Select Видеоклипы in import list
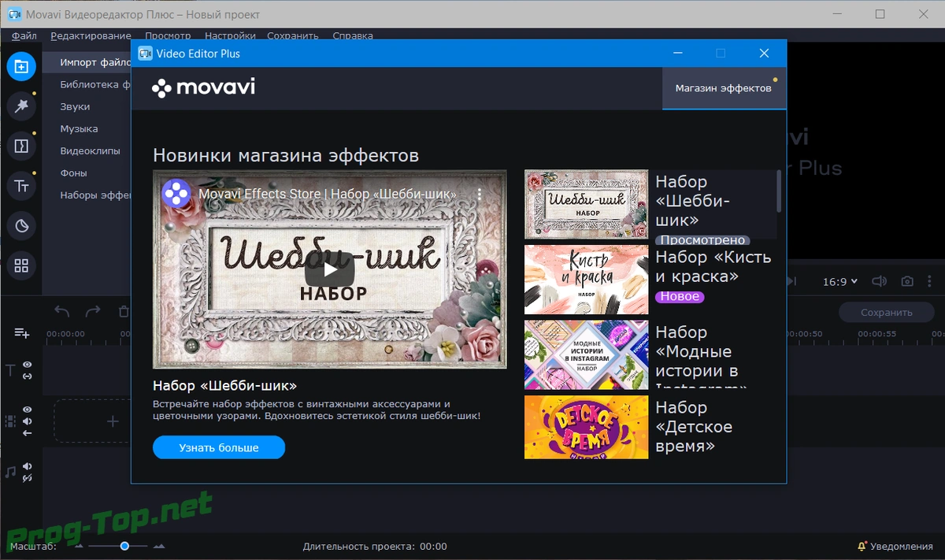The image size is (945, 560). [x=91, y=150]
